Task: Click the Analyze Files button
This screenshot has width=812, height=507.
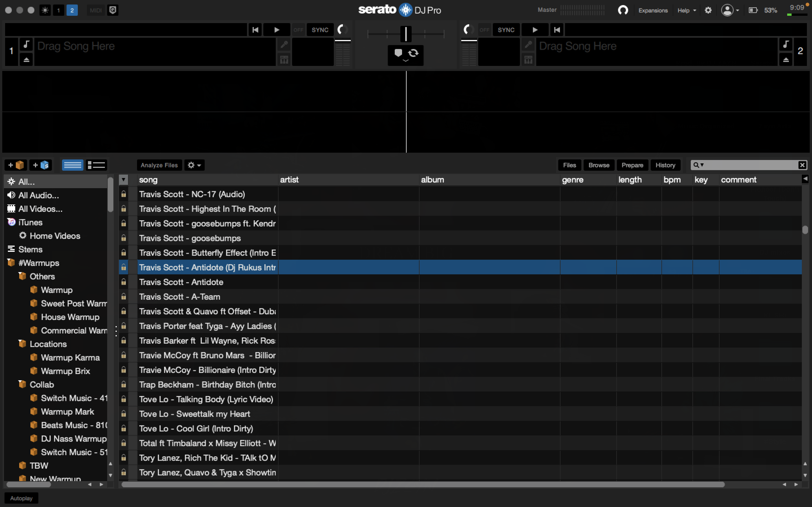Action: click(x=159, y=165)
